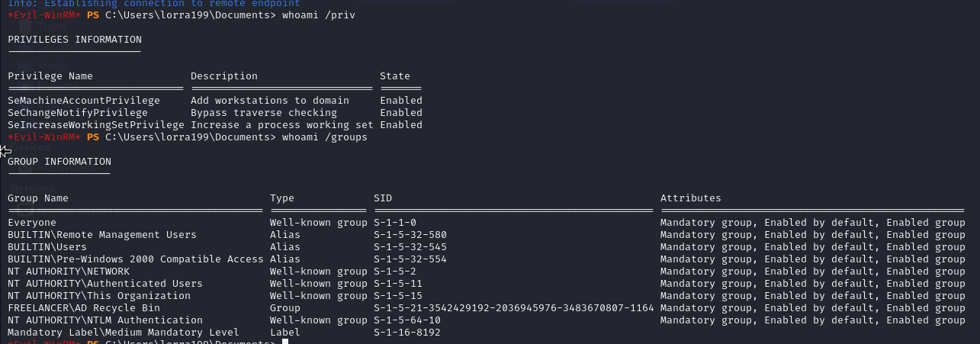Select the SeIncreaseWorkingSetPrivilege entry

(96, 125)
